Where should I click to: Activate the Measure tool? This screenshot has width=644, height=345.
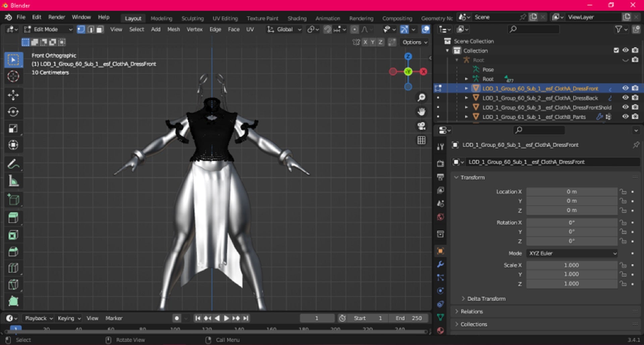tap(13, 181)
